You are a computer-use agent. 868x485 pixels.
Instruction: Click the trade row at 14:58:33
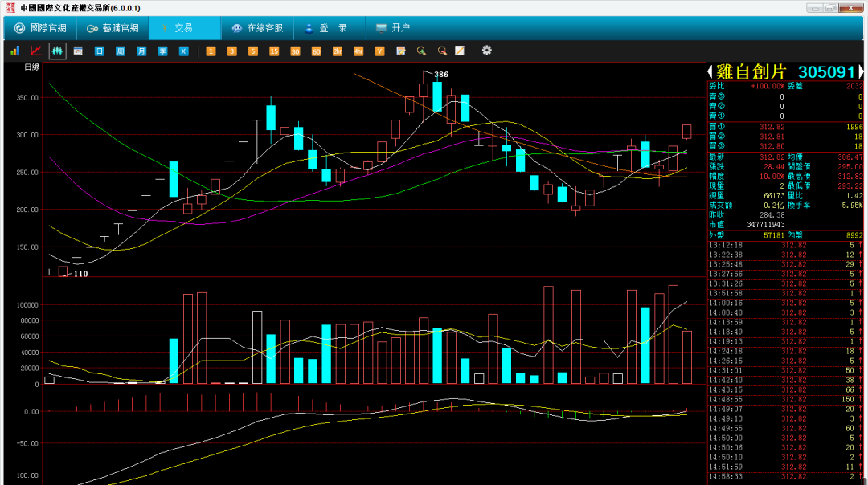pyautogui.click(x=785, y=476)
